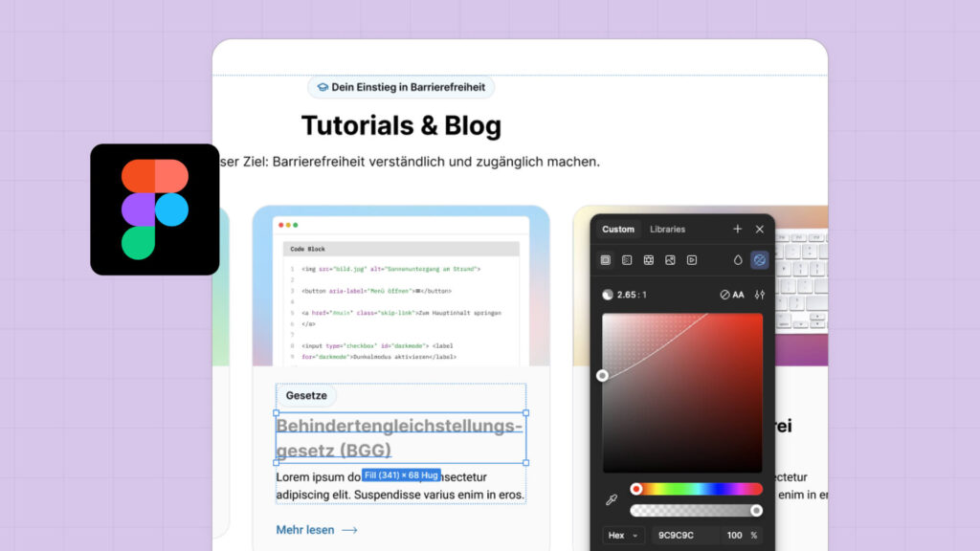Choose the pattern fill type
Screen dimensions: 980x551
[x=651, y=259]
